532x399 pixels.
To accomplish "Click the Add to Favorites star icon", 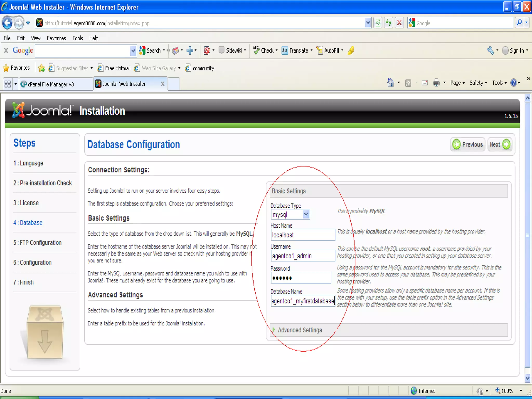I will [41, 68].
